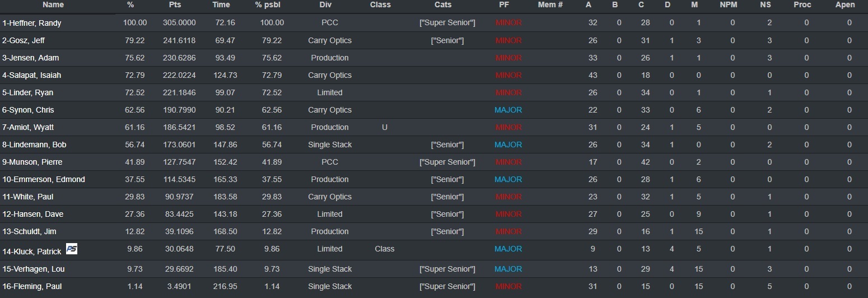Select the 6-Synon, Chris row name

(28, 110)
